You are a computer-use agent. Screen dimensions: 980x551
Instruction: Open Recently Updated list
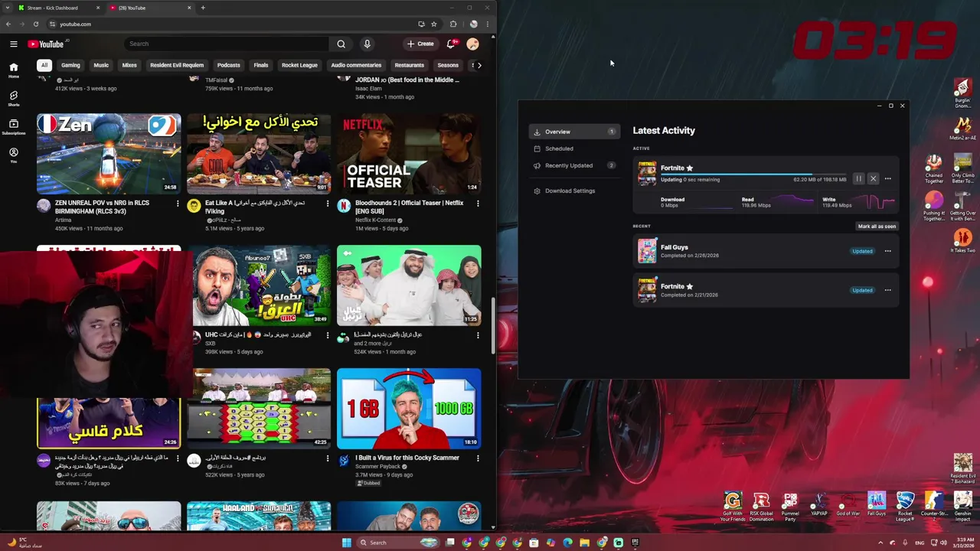click(575, 165)
